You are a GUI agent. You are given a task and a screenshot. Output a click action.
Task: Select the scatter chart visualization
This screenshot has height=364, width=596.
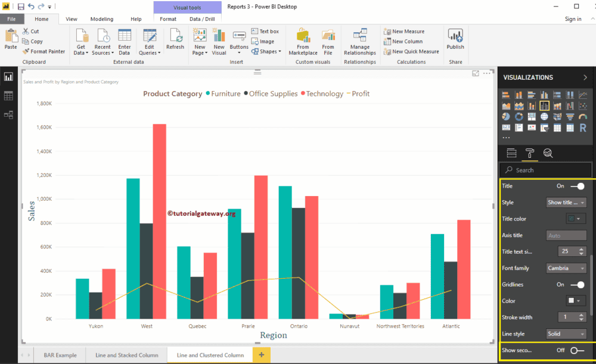[583, 106]
